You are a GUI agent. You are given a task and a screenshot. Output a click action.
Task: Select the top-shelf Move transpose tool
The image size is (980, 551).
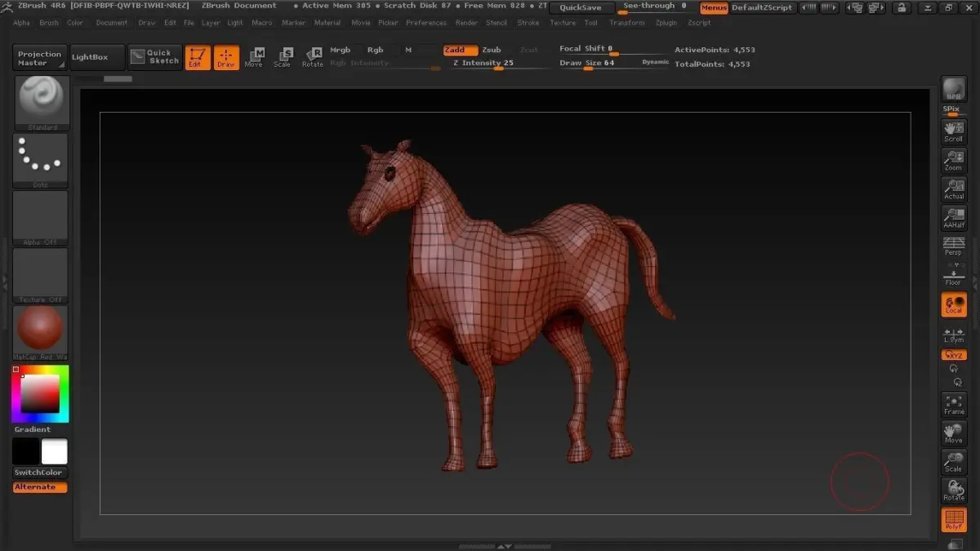point(254,57)
